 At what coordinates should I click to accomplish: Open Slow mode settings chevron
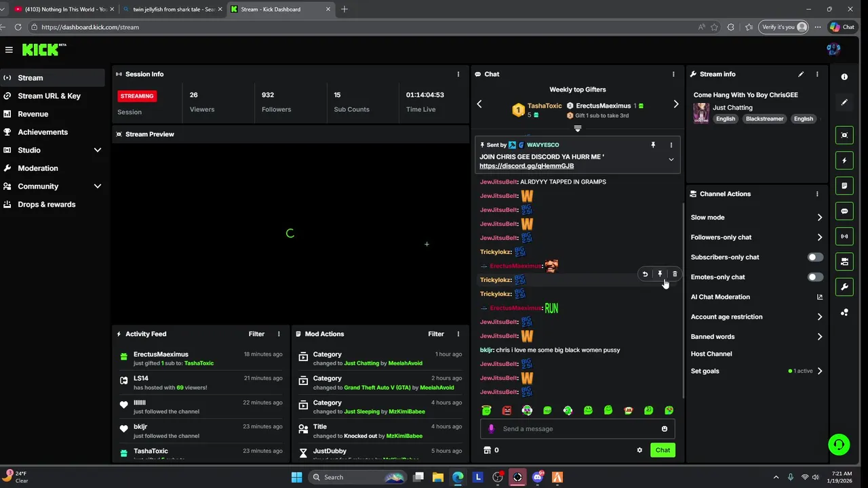(x=820, y=218)
